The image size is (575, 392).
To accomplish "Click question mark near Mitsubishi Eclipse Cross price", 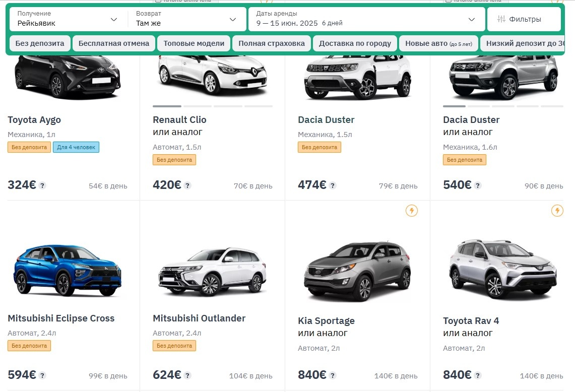I will (43, 375).
